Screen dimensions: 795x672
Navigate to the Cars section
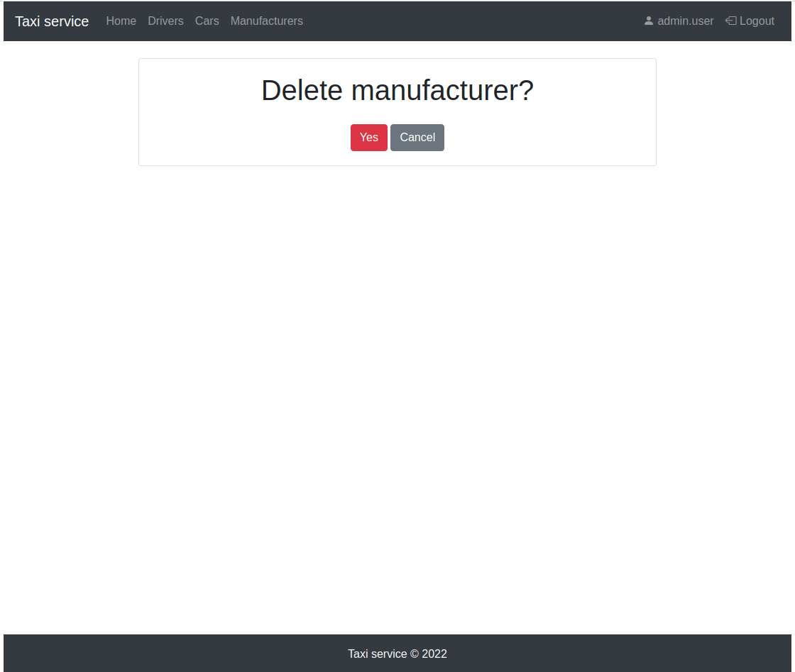207,21
